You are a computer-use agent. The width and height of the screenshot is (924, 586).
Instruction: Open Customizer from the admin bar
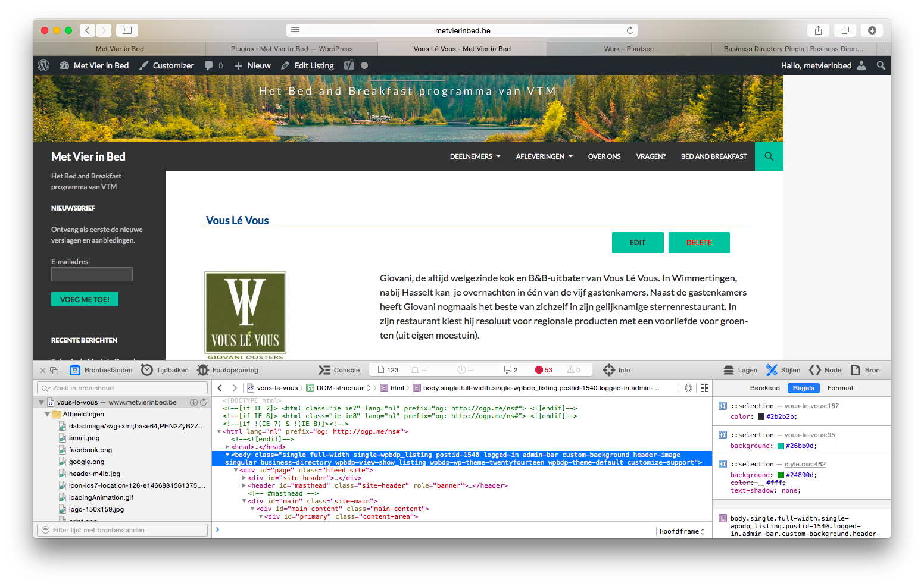click(166, 65)
